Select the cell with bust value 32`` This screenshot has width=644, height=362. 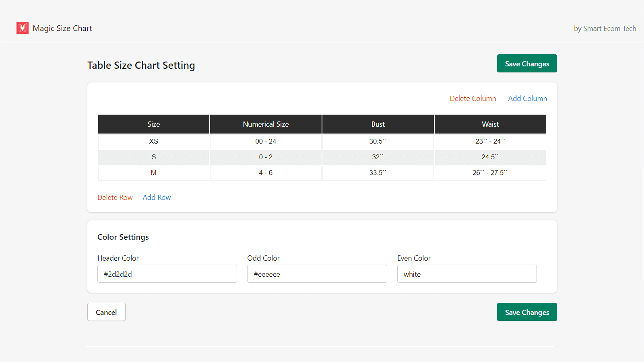click(x=378, y=157)
